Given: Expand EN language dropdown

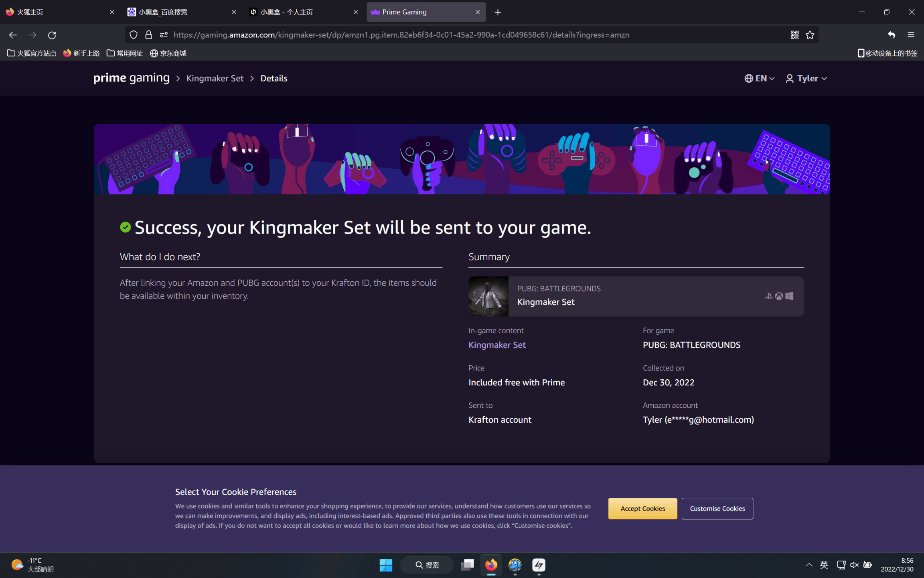Looking at the screenshot, I should tap(759, 78).
